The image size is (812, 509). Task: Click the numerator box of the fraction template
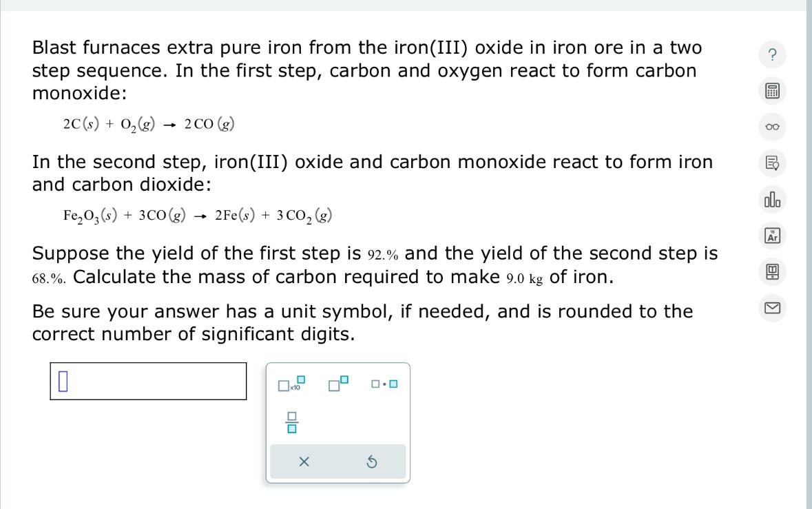coord(292,415)
